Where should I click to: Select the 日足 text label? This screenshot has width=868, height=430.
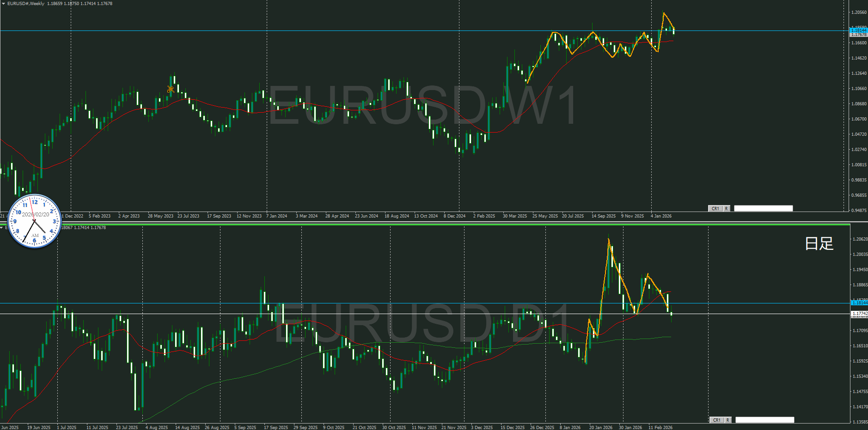click(819, 243)
